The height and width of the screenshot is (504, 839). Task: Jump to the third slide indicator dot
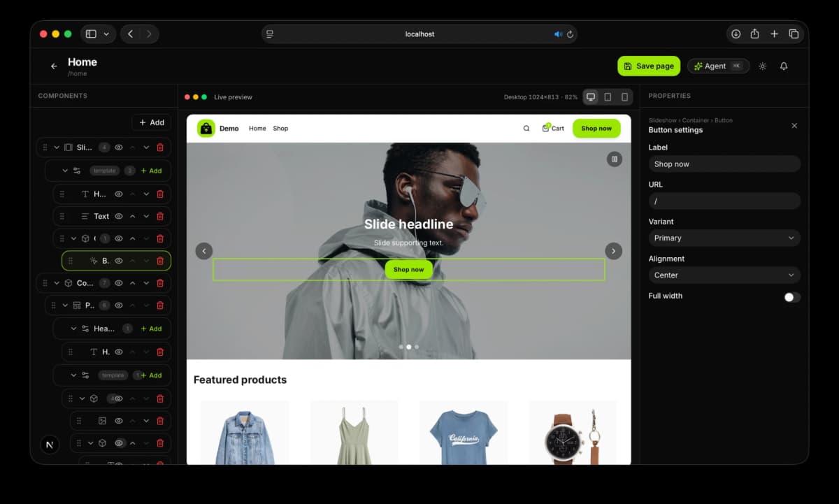pyautogui.click(x=417, y=347)
